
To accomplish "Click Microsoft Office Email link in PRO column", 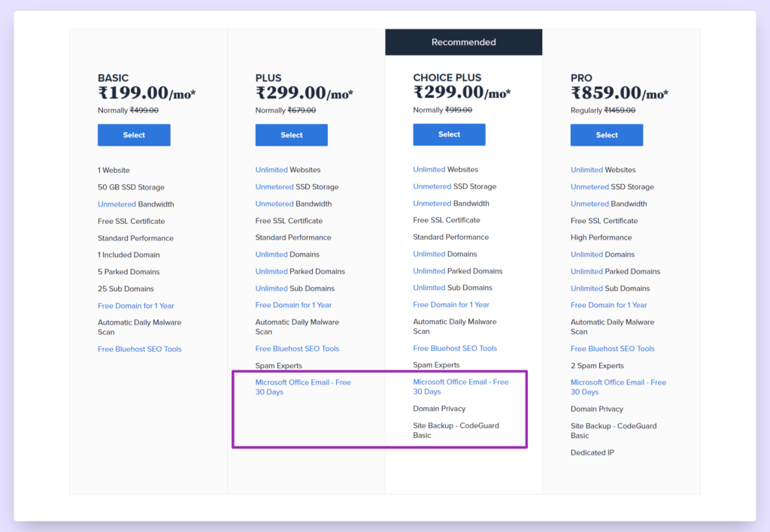I will tap(617, 382).
